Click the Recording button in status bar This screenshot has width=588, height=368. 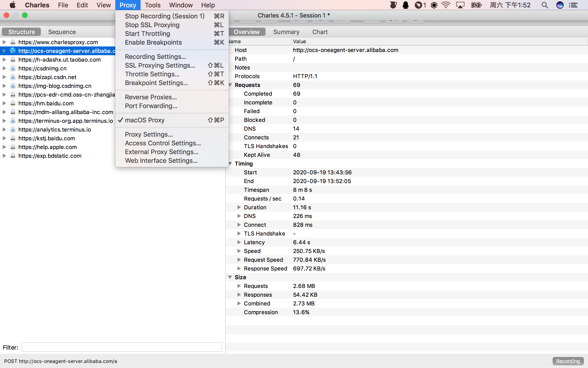tap(568, 361)
